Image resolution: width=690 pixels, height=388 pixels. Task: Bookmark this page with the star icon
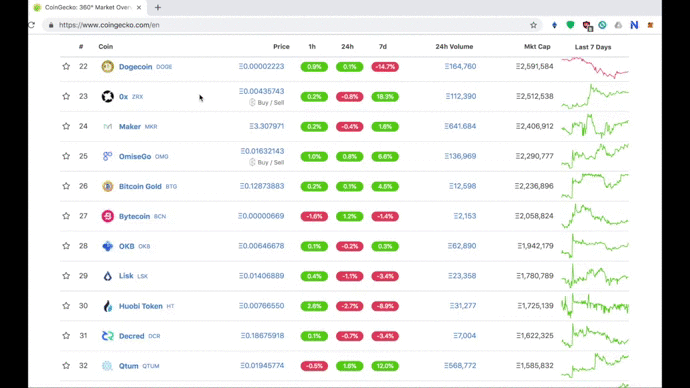(533, 25)
